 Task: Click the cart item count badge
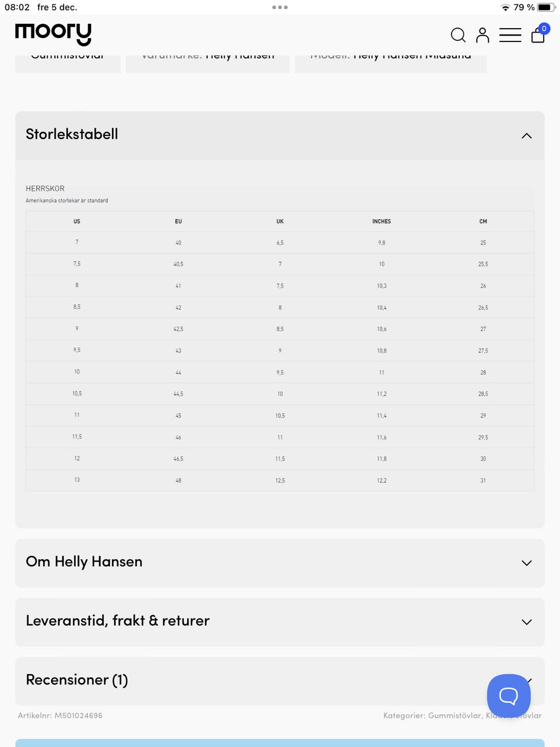(544, 28)
